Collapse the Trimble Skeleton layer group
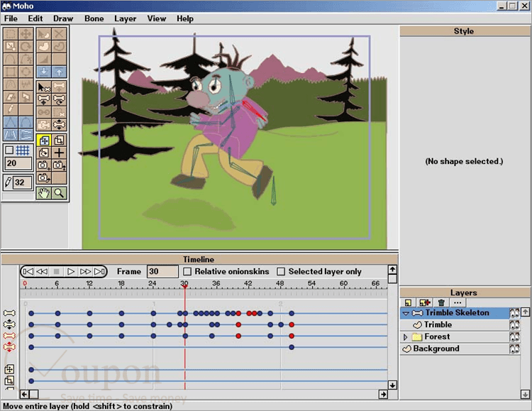The width and height of the screenshot is (532, 411). point(406,313)
